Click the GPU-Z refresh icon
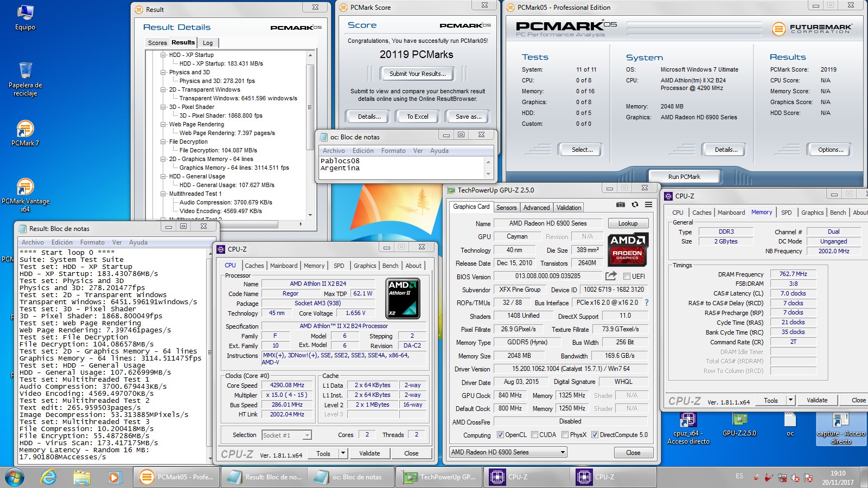The image size is (868, 488). pyautogui.click(x=635, y=204)
